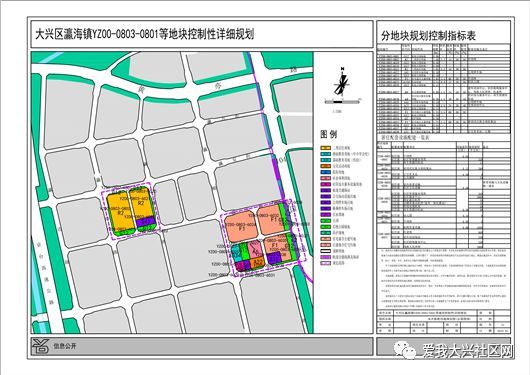Screen dimensions: 530x375
Task: Click the 分地块规划控制指标表 table heading
Action: [x=429, y=36]
